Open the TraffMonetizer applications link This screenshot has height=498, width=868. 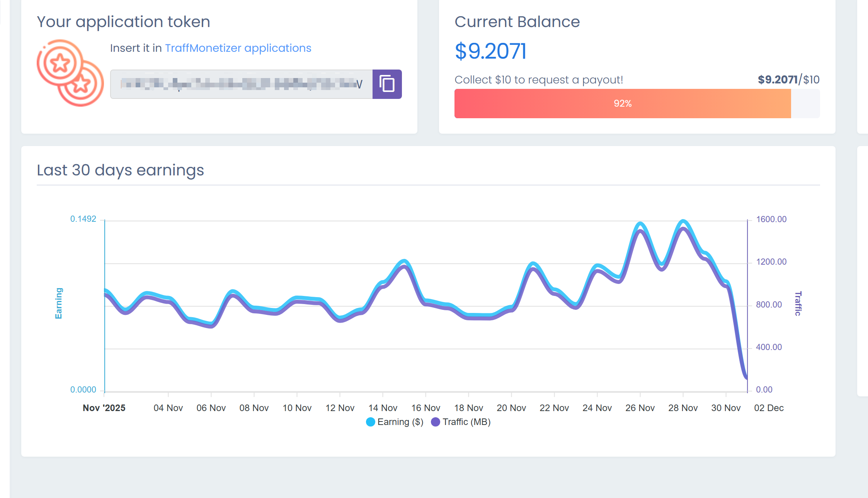tap(238, 48)
